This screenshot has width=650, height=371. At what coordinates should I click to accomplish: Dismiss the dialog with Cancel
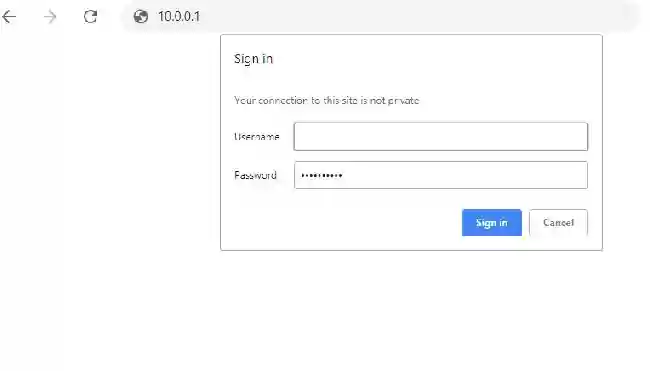[558, 223]
